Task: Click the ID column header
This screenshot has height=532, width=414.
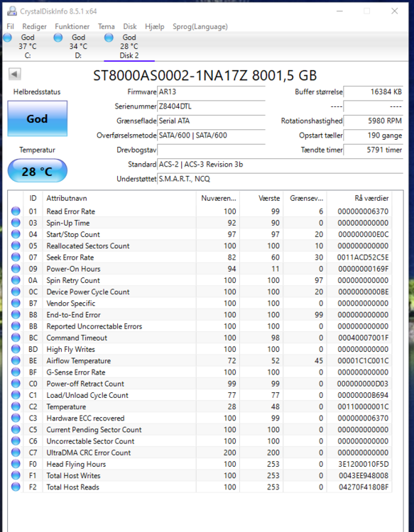Action: 33,198
